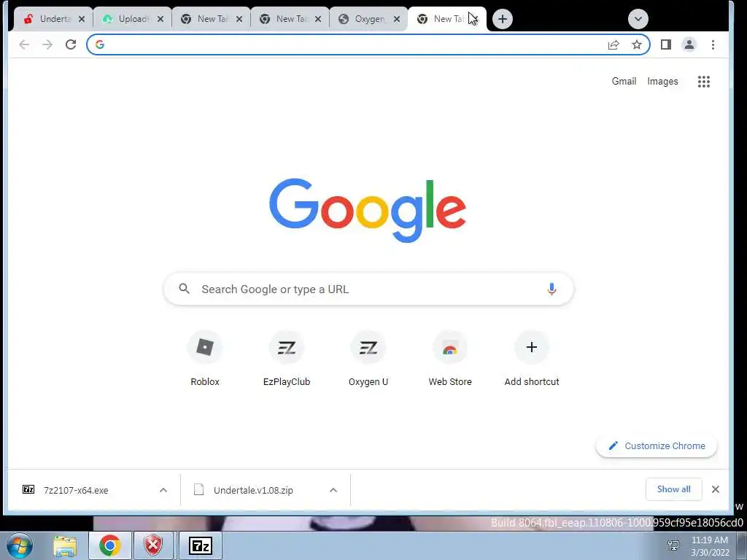Open the 7z2107-x64.exe downloaded file
The width and height of the screenshot is (747, 560).
pos(76,490)
